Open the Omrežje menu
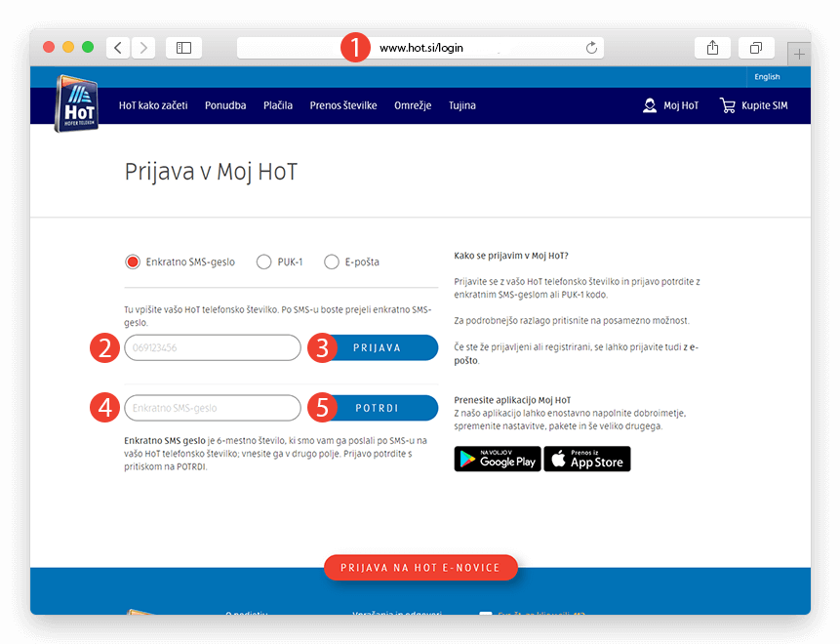The height and width of the screenshot is (644, 840). (413, 105)
